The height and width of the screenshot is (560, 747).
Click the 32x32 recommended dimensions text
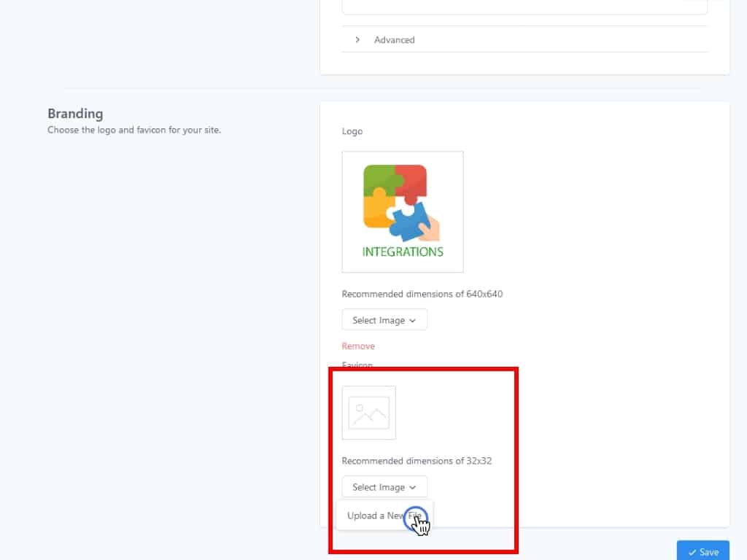[417, 461]
